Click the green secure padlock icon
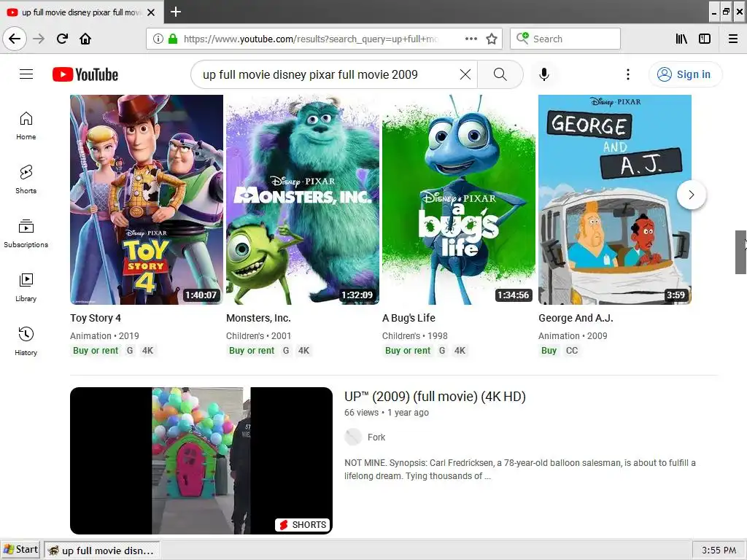This screenshot has height=560, width=747. (173, 39)
